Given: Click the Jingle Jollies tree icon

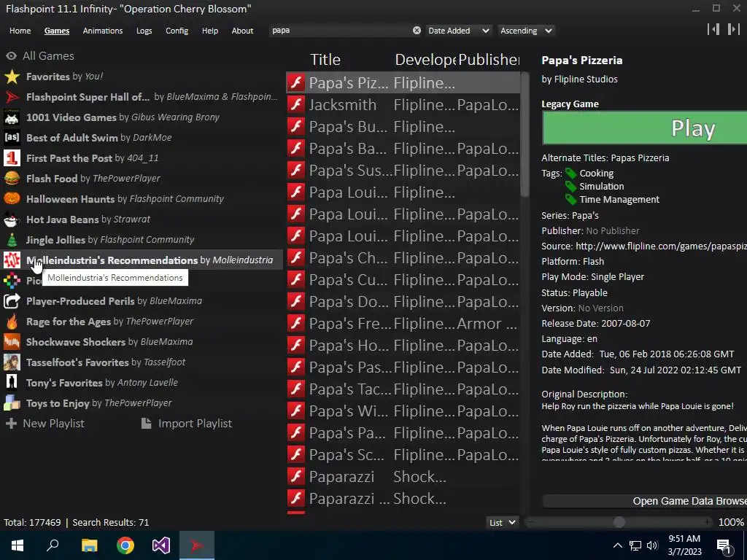Looking at the screenshot, I should pos(12,239).
